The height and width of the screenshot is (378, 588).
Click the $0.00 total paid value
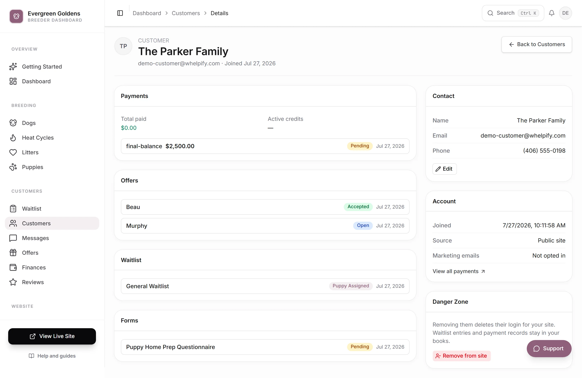(x=129, y=128)
